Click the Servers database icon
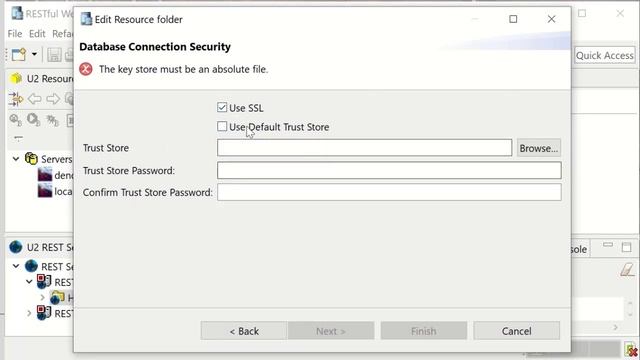The width and height of the screenshot is (640, 360). point(31,159)
